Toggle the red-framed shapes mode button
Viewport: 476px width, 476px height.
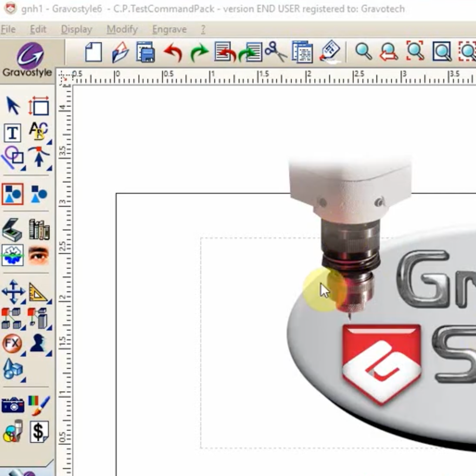13,194
